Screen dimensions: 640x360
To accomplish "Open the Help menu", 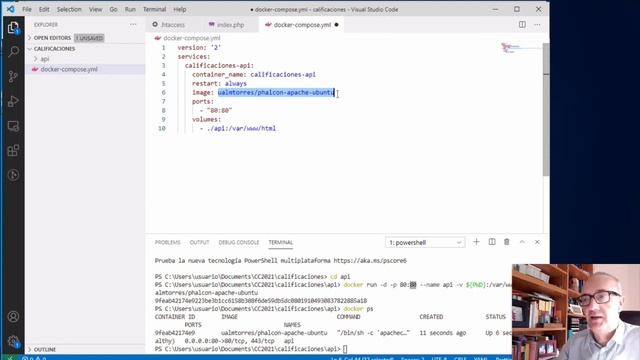I will click(x=180, y=9).
